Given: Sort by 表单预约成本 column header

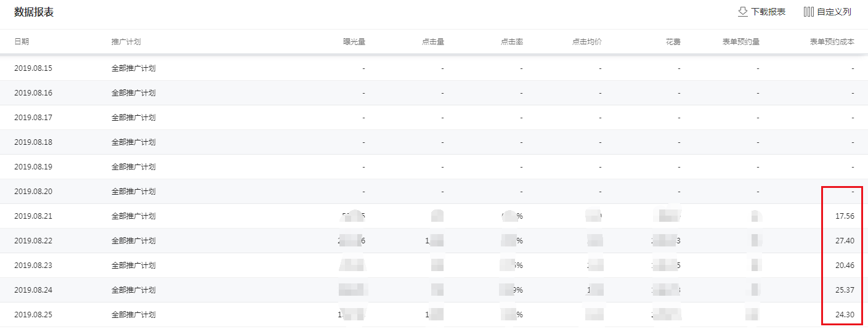Looking at the screenshot, I should [832, 42].
